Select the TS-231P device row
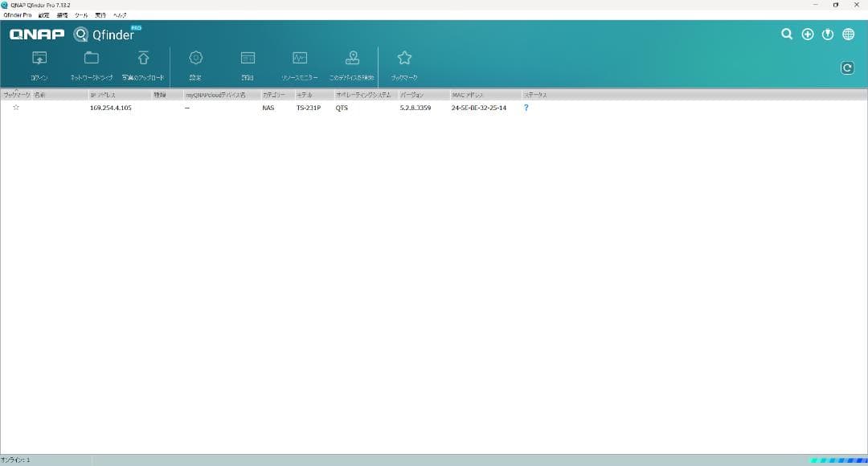The width and height of the screenshot is (868, 466). coord(309,108)
